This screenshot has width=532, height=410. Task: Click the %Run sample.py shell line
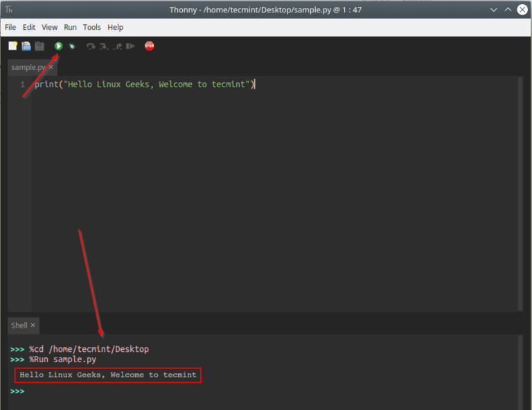[53, 359]
